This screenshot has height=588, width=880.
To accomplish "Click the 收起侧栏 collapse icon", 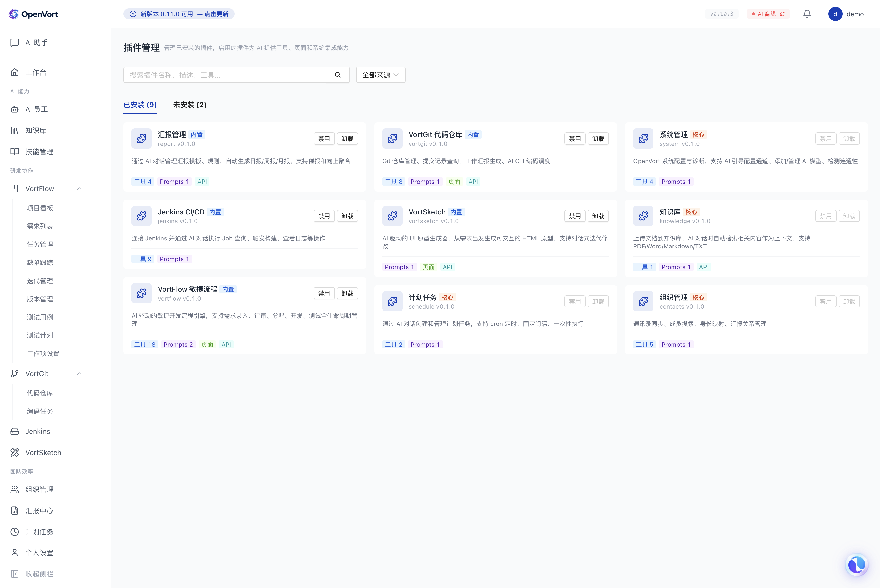I will tap(15, 574).
